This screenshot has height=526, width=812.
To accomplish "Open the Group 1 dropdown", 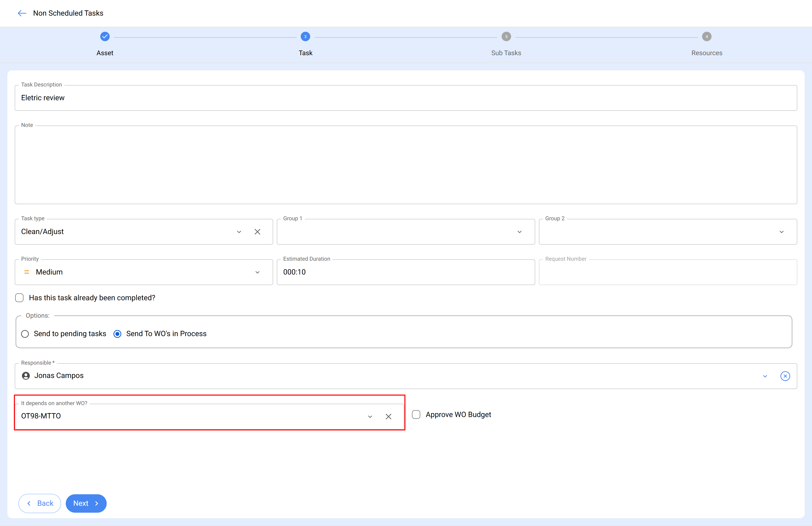I will (x=520, y=232).
